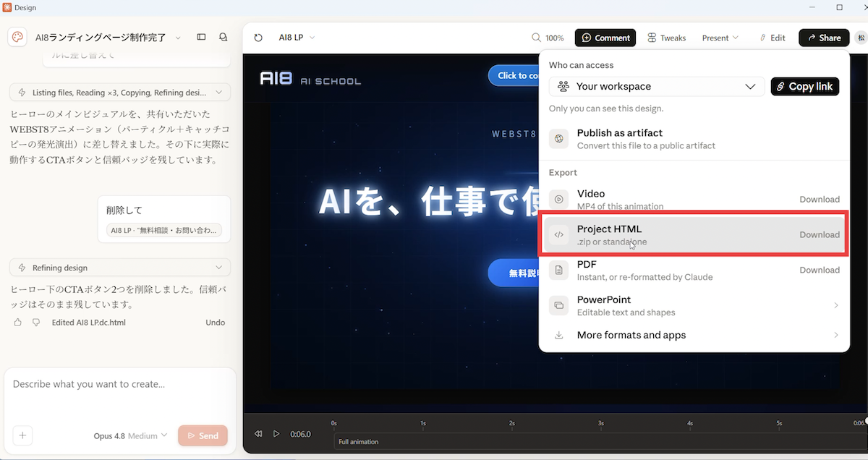Click the '削除して' message text

point(124,210)
